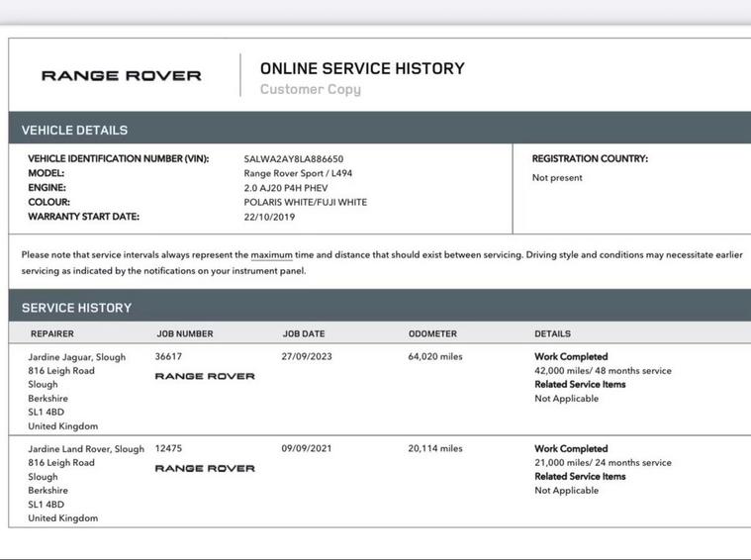The height and width of the screenshot is (560, 751).
Task: Click the Repairer column header
Action: [x=51, y=334]
